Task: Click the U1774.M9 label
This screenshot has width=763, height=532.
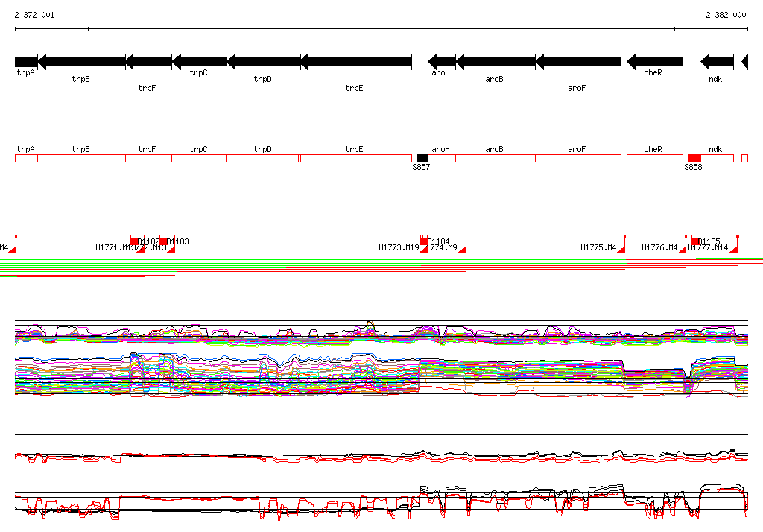Action: click(x=440, y=248)
